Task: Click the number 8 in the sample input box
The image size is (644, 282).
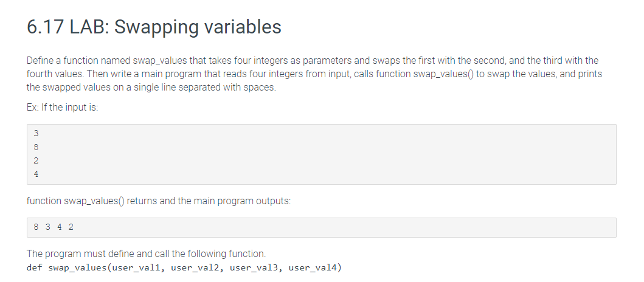Action: pos(36,146)
